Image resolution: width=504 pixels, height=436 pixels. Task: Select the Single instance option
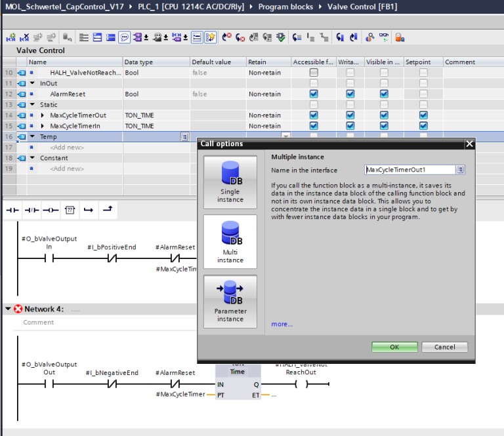(x=230, y=180)
